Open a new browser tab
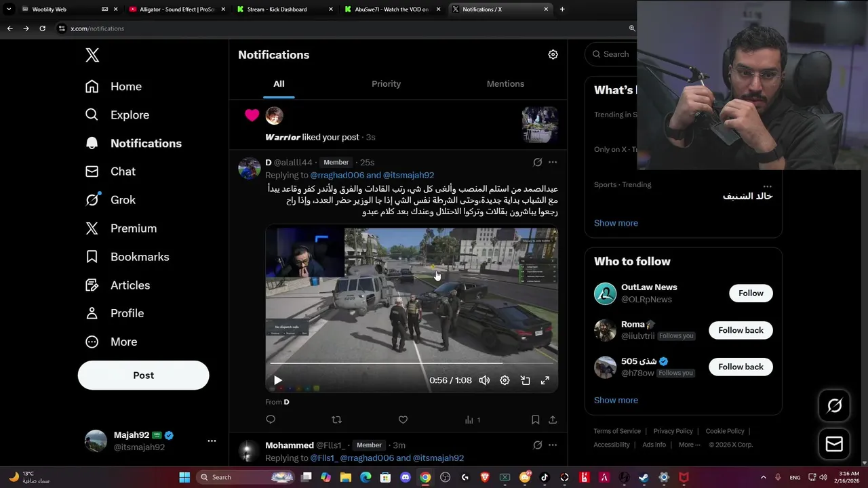This screenshot has height=488, width=868. coord(561,9)
